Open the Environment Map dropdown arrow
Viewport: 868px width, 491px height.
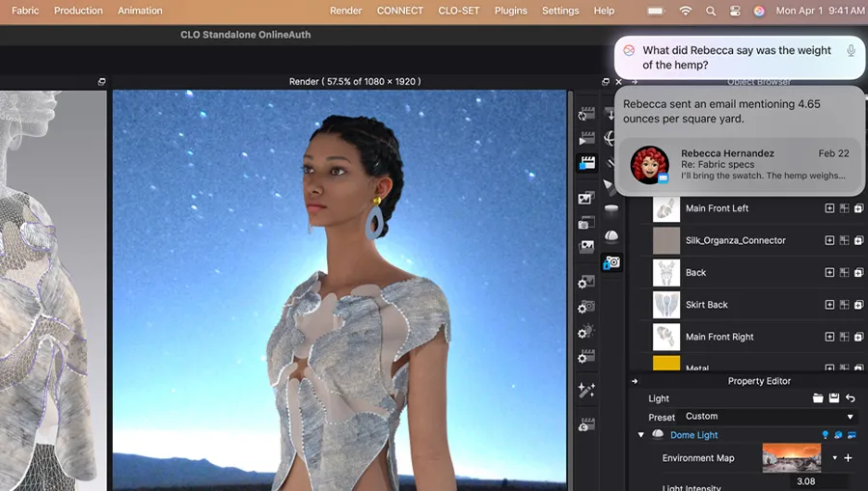(835, 458)
